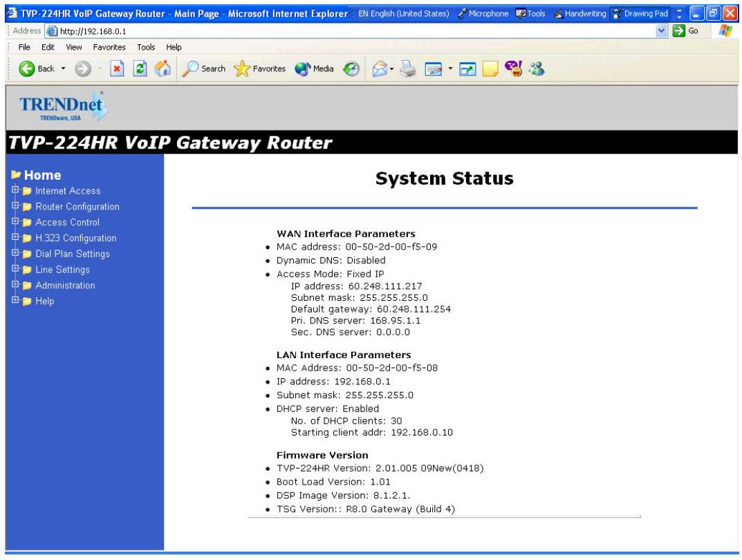Image resolution: width=742 pixels, height=560 pixels.
Task: Click the Handwriting language bar button
Action: pyautogui.click(x=579, y=14)
